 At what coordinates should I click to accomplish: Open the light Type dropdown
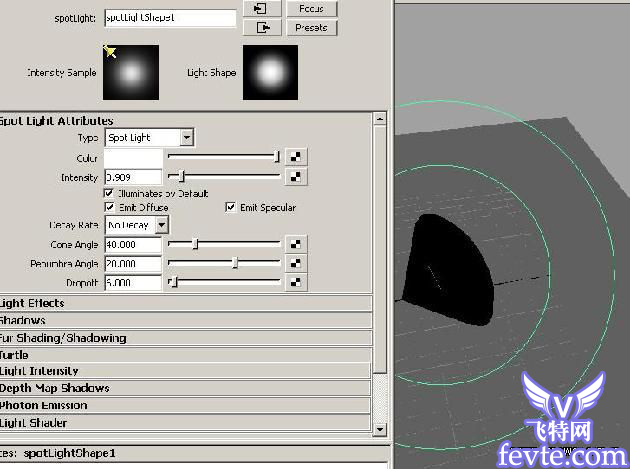(x=149, y=137)
